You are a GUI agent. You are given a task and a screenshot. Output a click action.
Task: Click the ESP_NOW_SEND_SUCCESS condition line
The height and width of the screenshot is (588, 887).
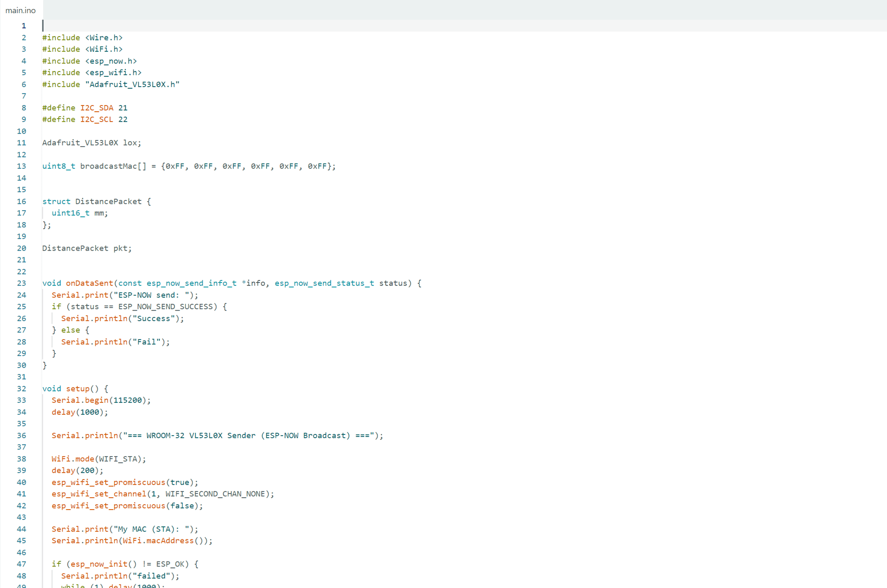139,307
